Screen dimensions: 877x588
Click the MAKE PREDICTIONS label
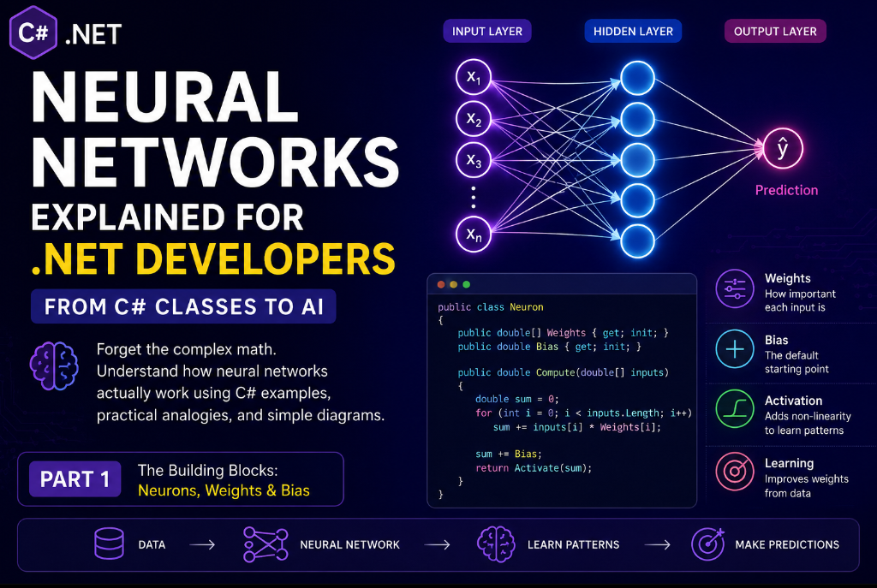[787, 544]
